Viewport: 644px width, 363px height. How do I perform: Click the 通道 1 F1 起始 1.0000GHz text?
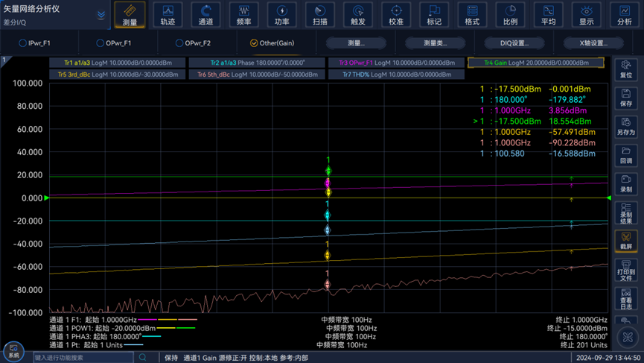pos(93,320)
